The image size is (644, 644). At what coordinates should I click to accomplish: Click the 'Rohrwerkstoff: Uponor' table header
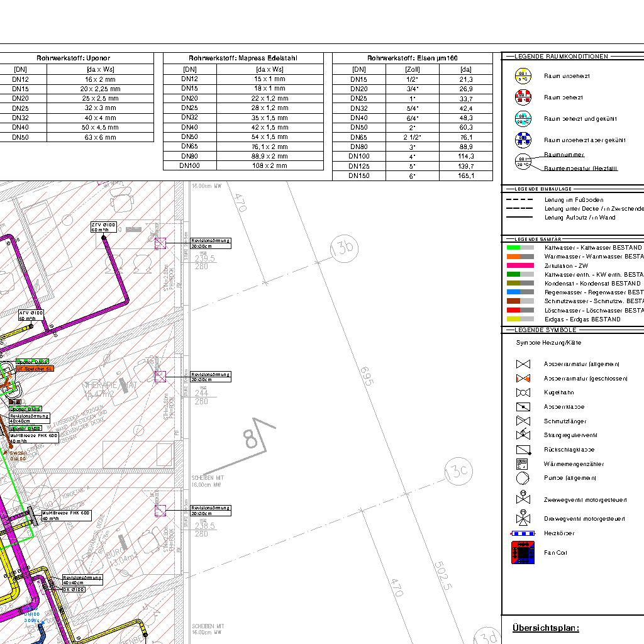(73, 58)
